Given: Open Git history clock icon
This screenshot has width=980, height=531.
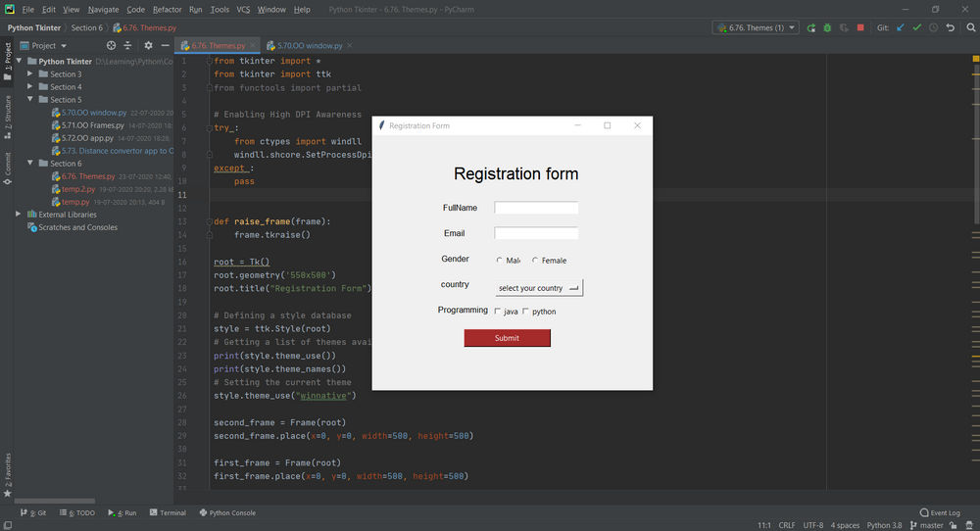Looking at the screenshot, I should tap(933, 27).
